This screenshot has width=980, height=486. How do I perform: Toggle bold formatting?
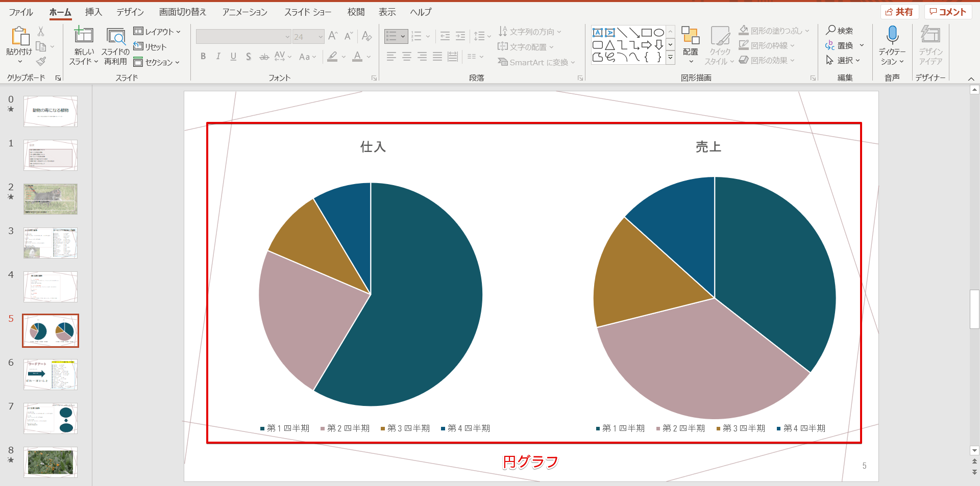click(203, 57)
